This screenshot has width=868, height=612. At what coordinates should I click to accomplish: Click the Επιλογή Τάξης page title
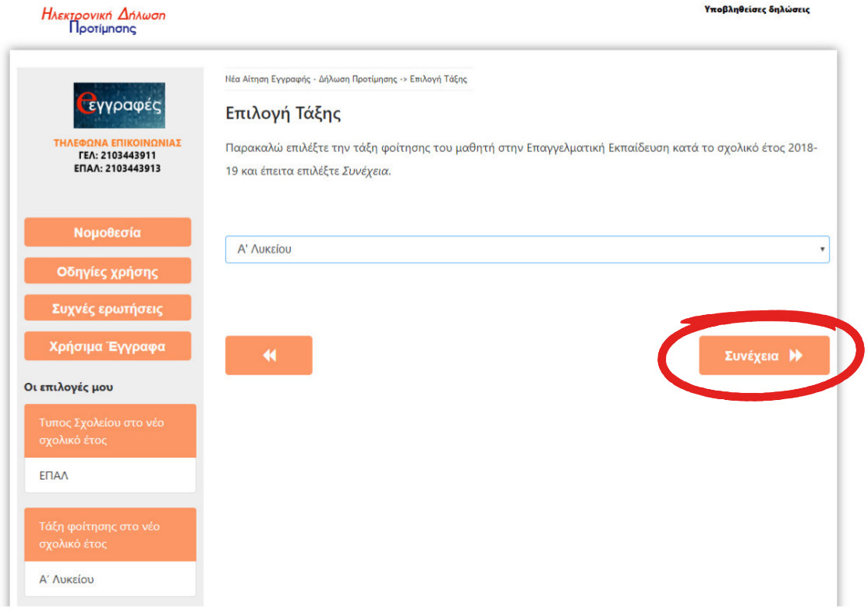point(283,114)
